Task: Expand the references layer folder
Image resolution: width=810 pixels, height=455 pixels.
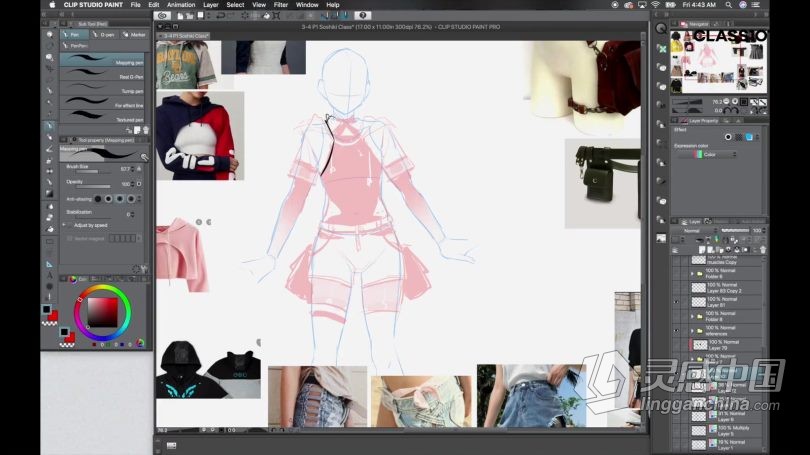Action: (693, 331)
